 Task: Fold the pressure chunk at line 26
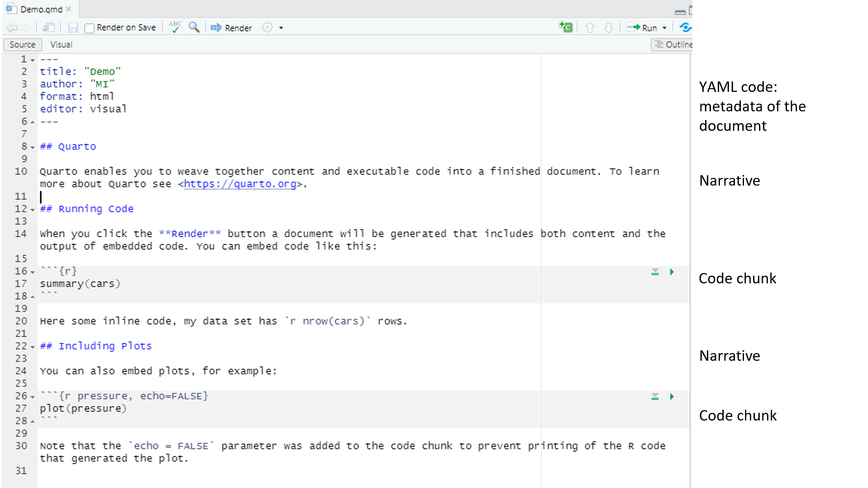coord(33,397)
